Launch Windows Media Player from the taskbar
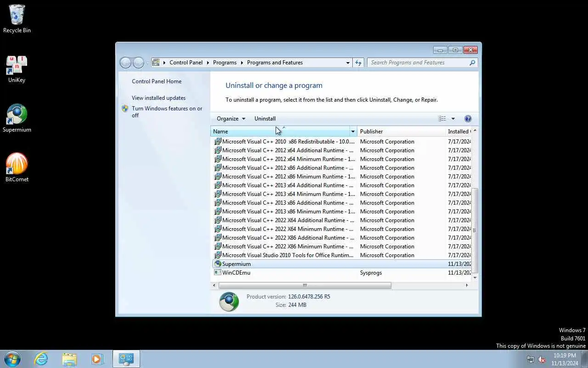The image size is (588, 368). [x=97, y=359]
